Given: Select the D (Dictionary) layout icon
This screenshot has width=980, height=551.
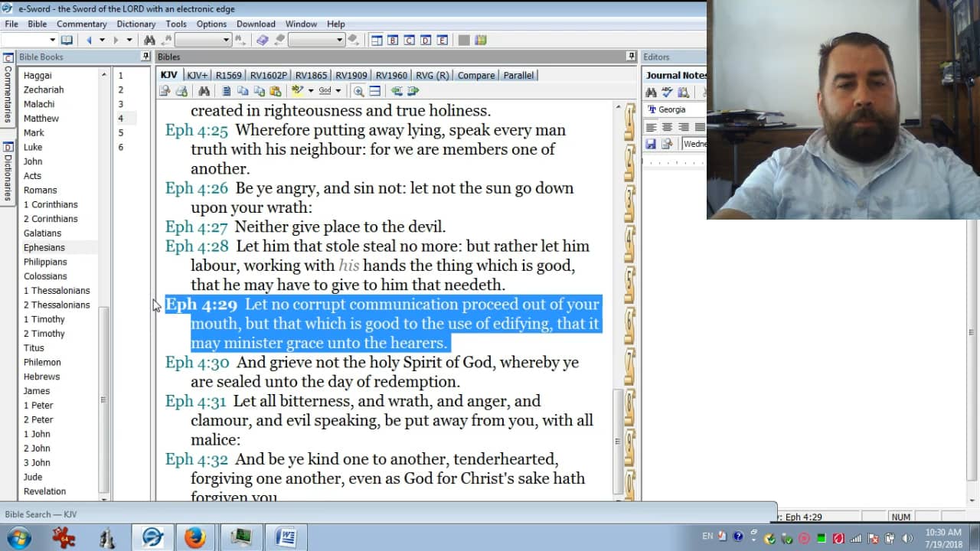Looking at the screenshot, I should click(426, 40).
